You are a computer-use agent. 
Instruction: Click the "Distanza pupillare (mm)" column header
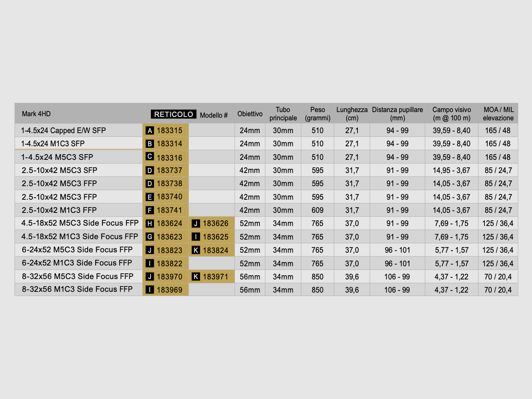click(x=397, y=114)
